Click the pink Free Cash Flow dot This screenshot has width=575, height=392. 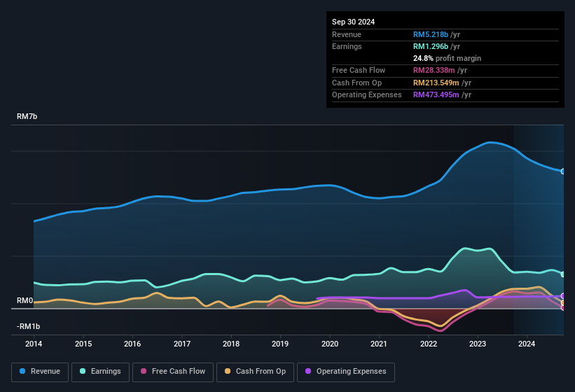pyautogui.click(x=144, y=371)
